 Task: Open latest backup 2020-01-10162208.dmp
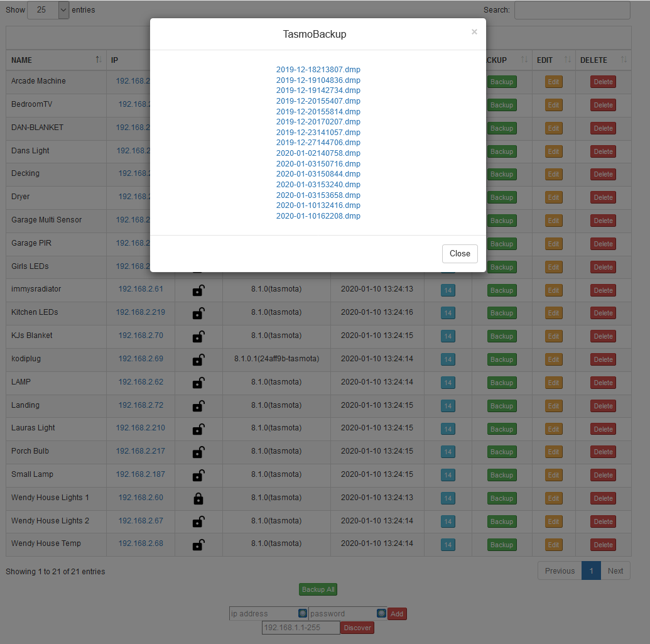tap(318, 216)
